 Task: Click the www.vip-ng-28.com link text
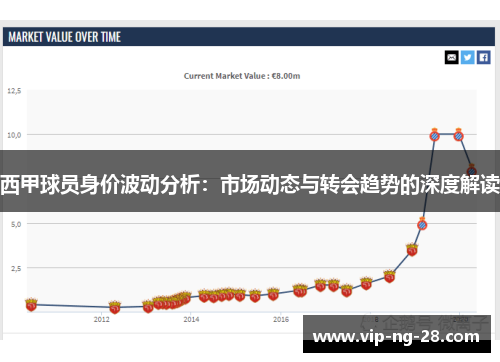[396, 337]
